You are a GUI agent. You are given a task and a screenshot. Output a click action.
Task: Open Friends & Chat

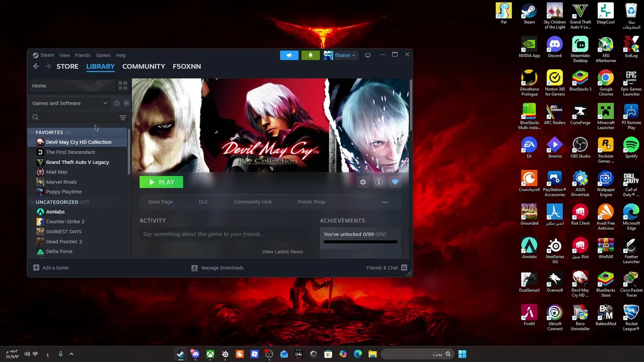386,268
